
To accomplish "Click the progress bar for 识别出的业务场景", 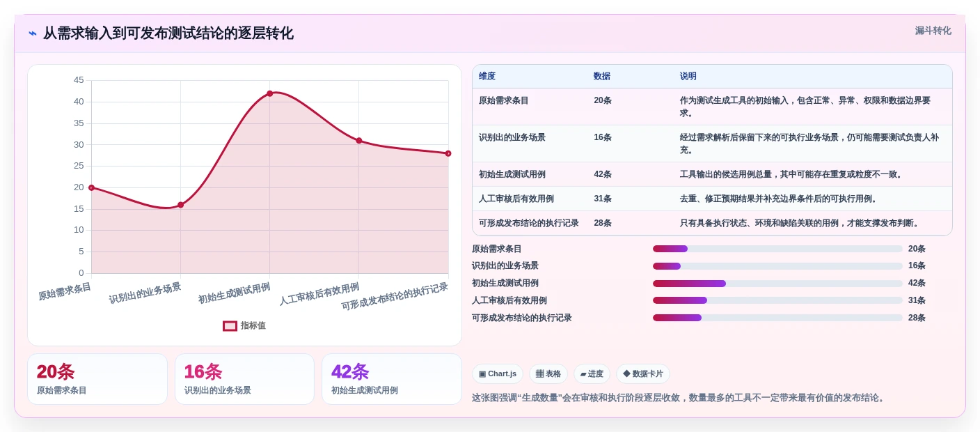I will click(x=777, y=266).
